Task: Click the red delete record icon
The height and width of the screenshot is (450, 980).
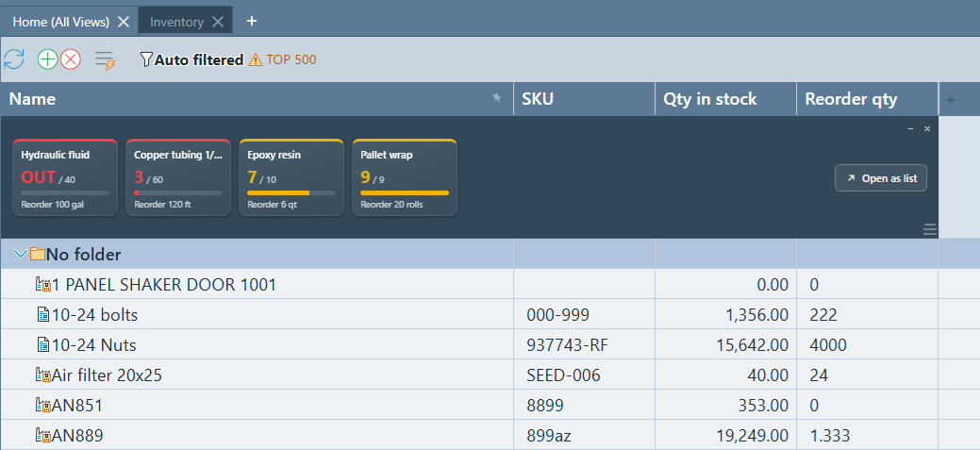Action: tap(71, 59)
